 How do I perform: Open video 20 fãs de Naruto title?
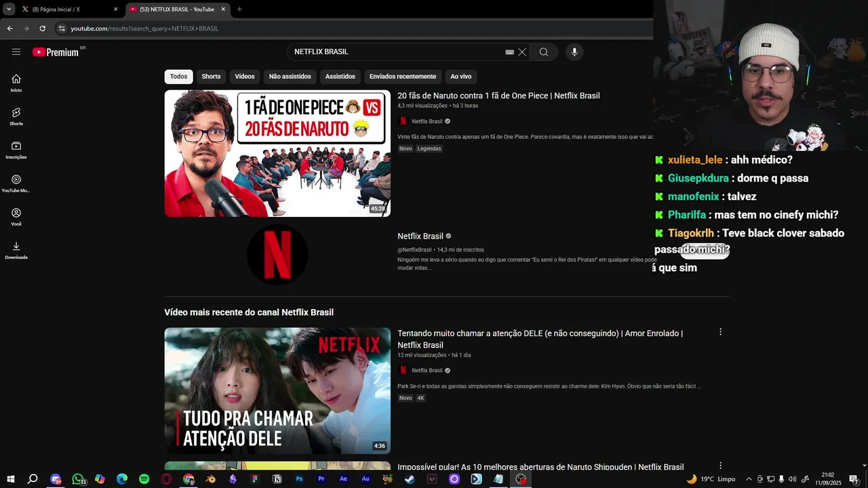coord(498,96)
